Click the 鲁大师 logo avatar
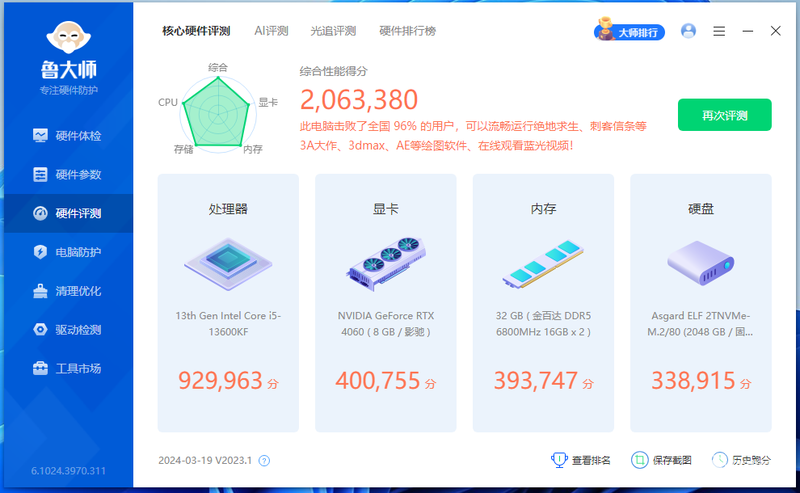Viewport: 800px width, 493px height. [x=68, y=37]
